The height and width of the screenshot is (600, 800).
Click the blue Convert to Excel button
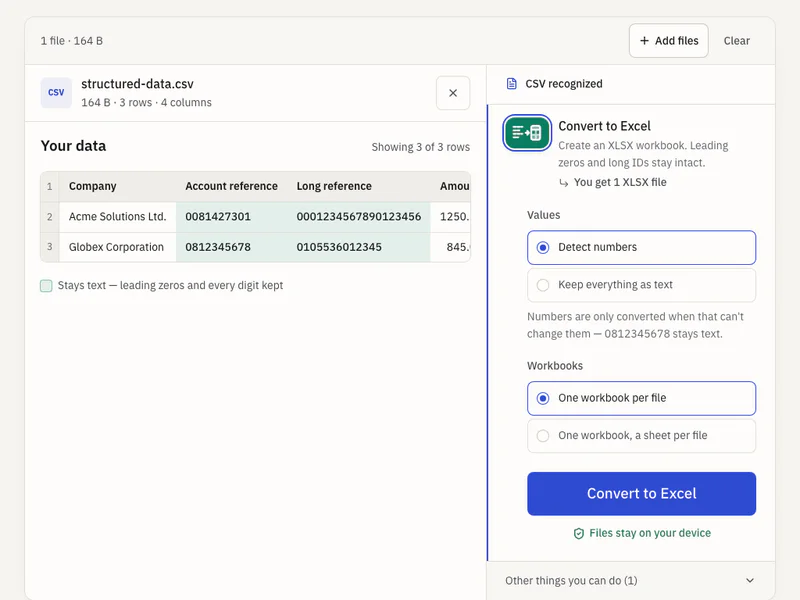pyautogui.click(x=641, y=493)
